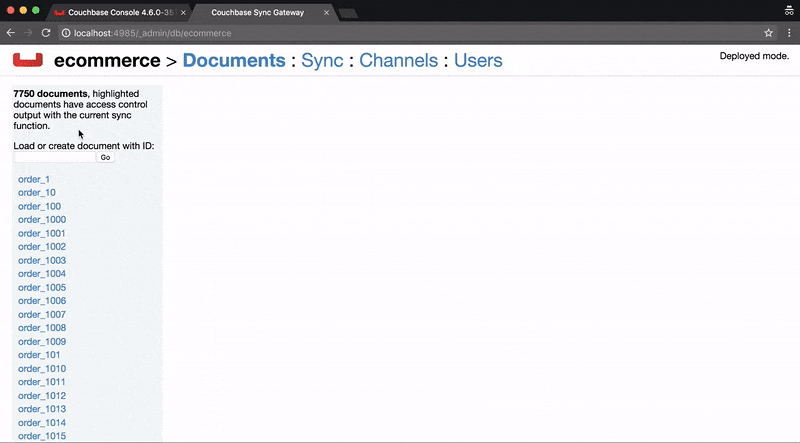800x443 pixels.
Task: Click the Go button
Action: pos(105,157)
